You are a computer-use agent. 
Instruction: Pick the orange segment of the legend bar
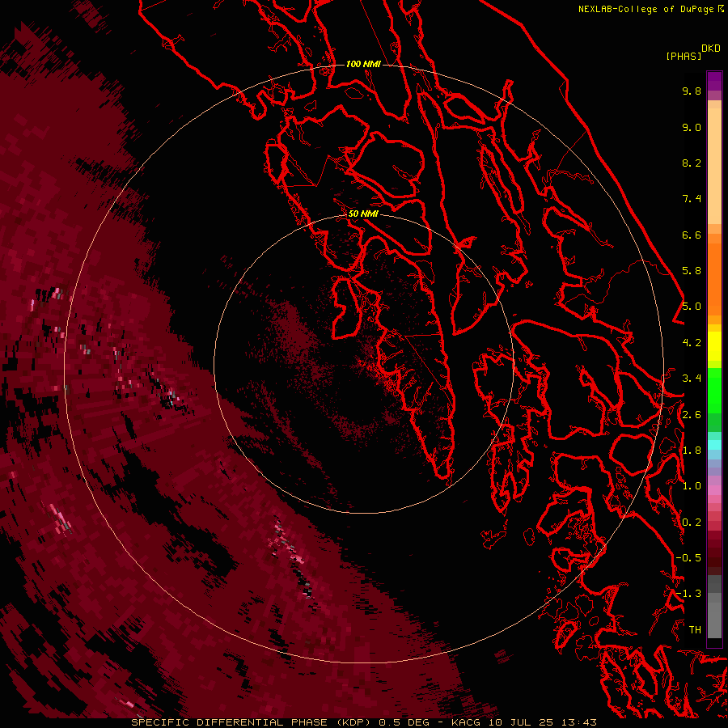(x=714, y=278)
